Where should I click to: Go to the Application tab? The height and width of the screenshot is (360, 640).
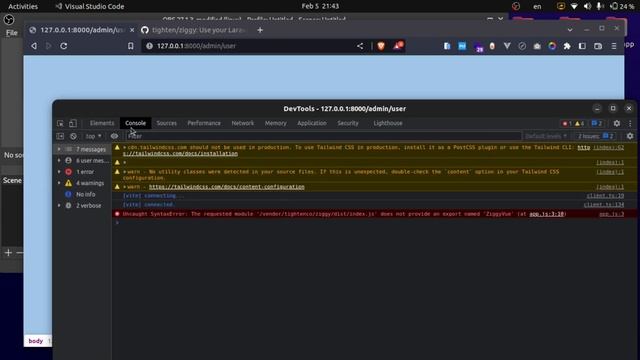coord(311,123)
